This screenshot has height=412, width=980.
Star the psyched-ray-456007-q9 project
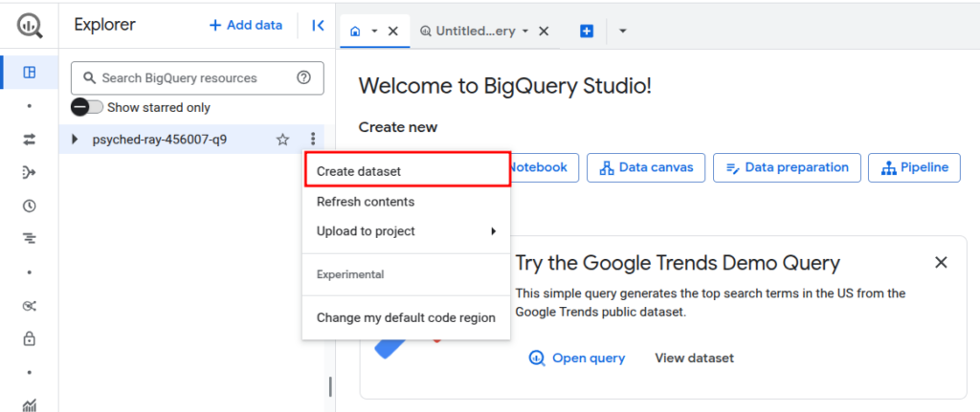point(282,140)
